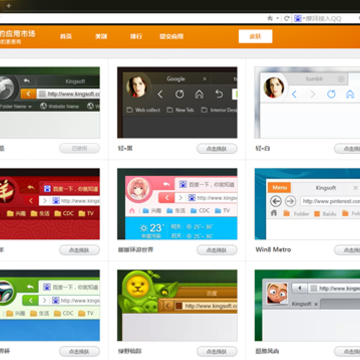Screen dimensions: 360x360
Task: Open the Baidu search engine selector icon
Action: (298, 18)
